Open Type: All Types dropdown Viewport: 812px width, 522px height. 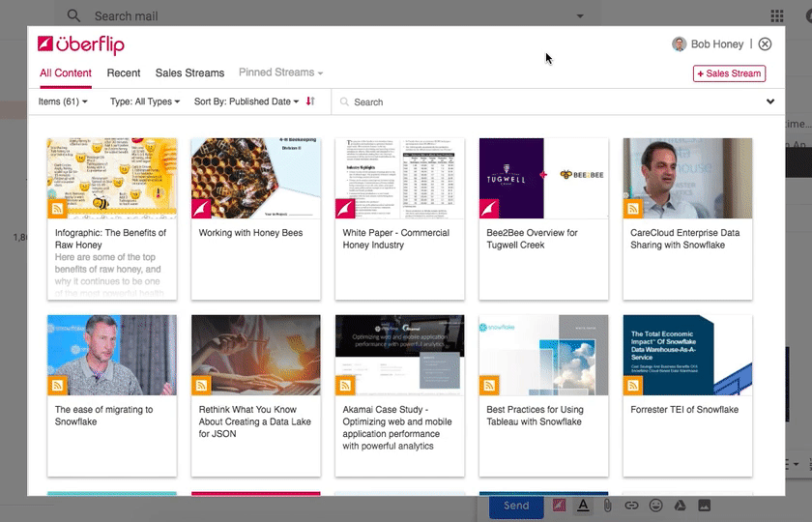click(145, 101)
